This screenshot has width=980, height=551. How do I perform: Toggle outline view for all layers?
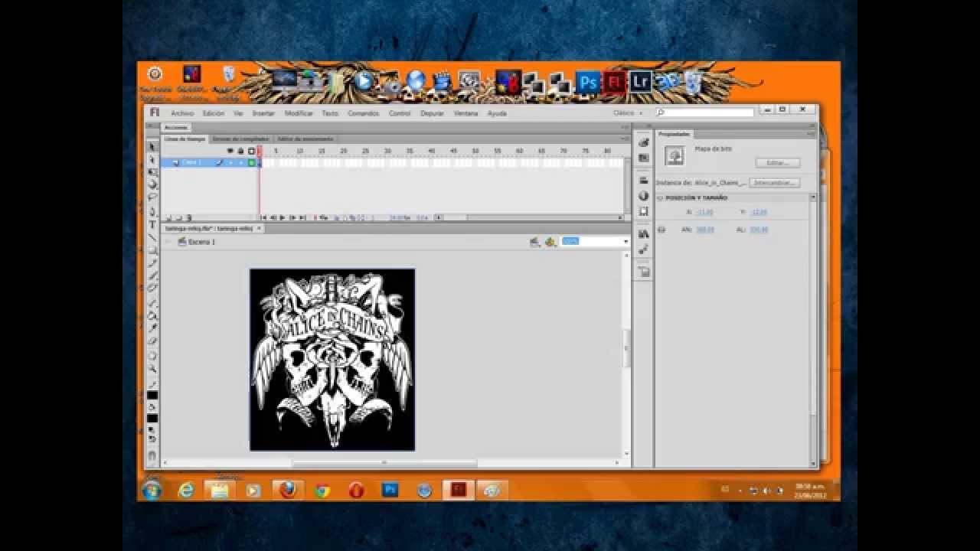251,151
